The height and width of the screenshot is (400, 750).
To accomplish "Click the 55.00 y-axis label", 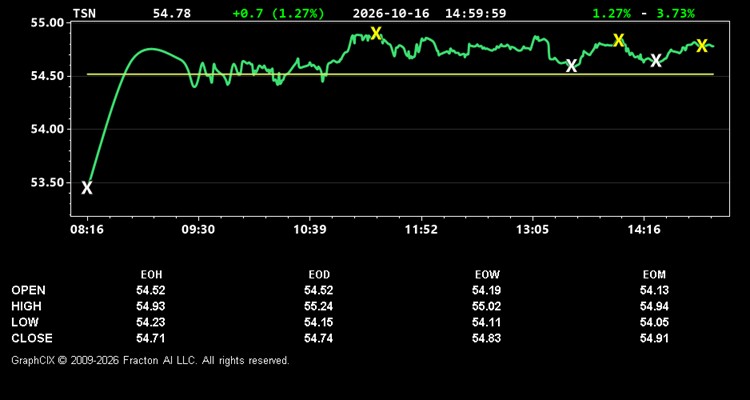I will click(47, 23).
